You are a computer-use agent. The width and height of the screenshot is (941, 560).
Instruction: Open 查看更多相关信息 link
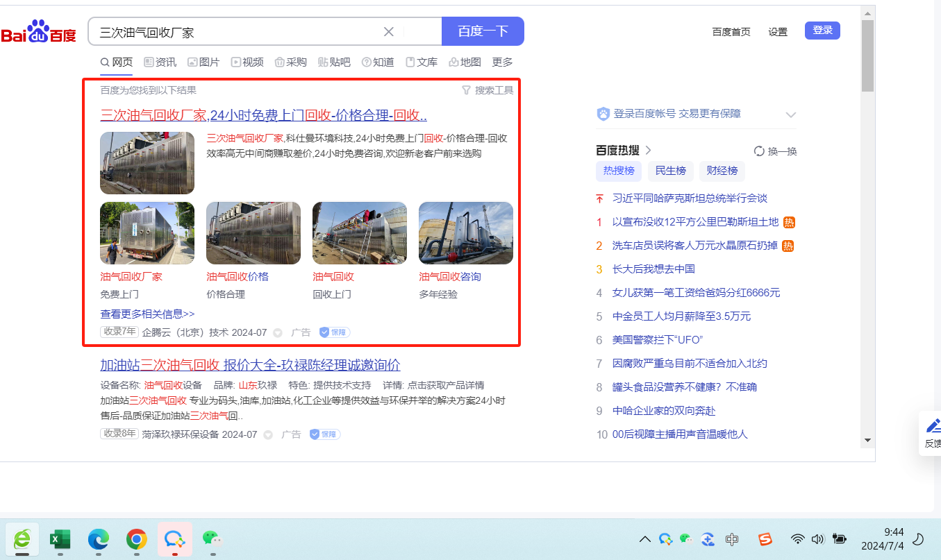(147, 314)
